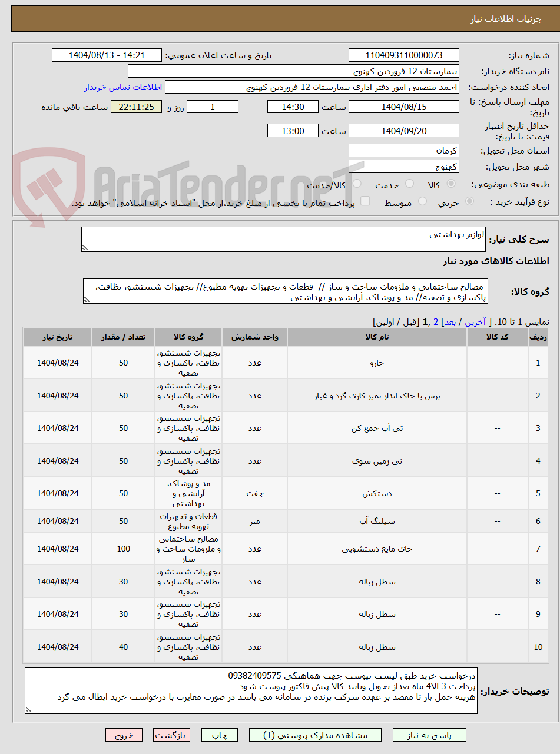Click the deadline time field 14:30
560x754 pixels.
pos(293,107)
